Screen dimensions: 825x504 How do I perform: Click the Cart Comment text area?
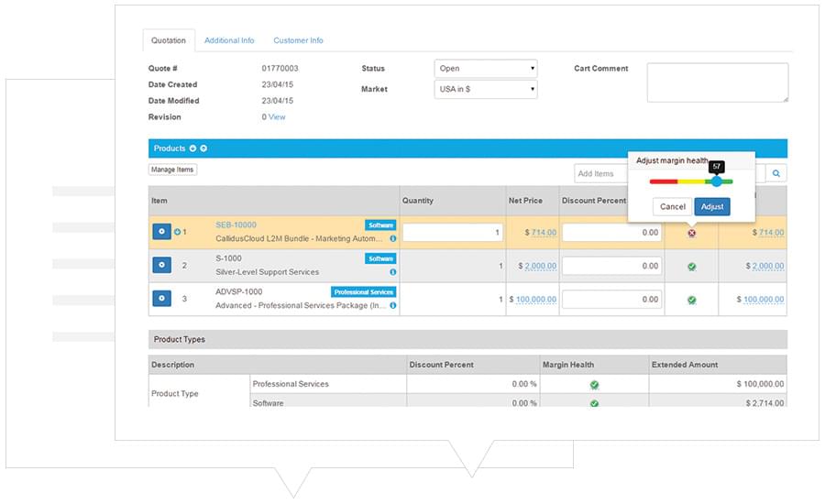click(x=718, y=82)
